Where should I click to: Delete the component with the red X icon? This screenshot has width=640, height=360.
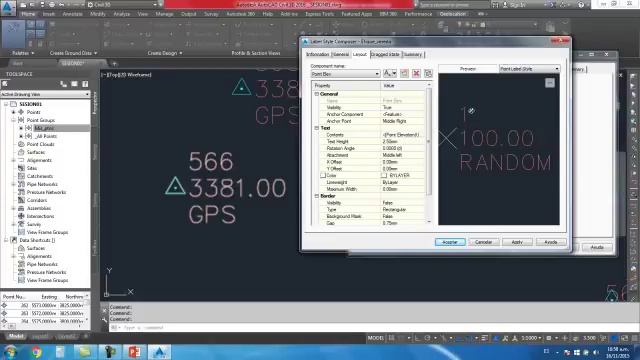tap(416, 73)
